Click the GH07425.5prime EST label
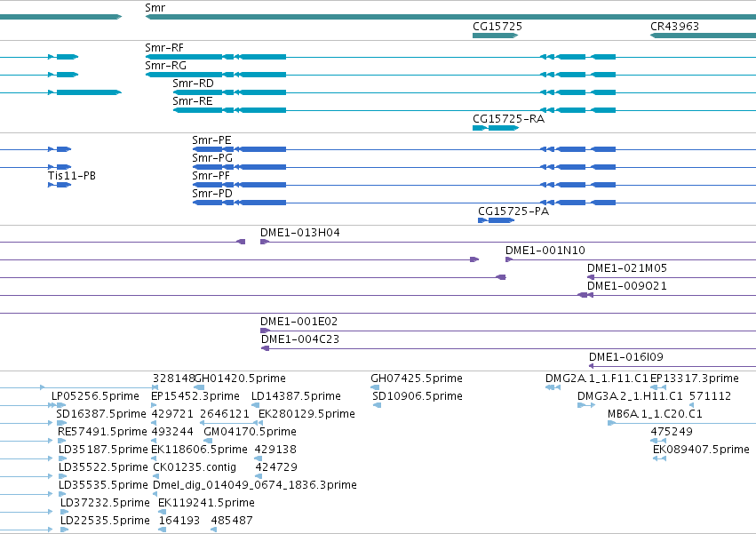 coord(417,379)
